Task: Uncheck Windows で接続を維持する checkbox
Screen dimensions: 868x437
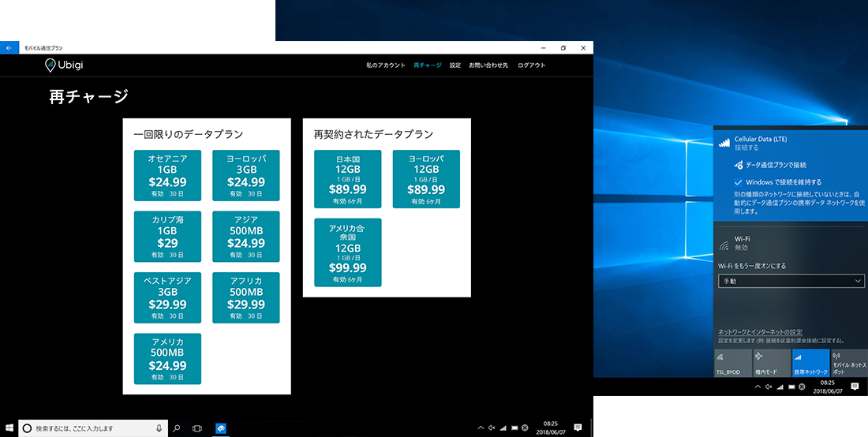Action: (738, 182)
